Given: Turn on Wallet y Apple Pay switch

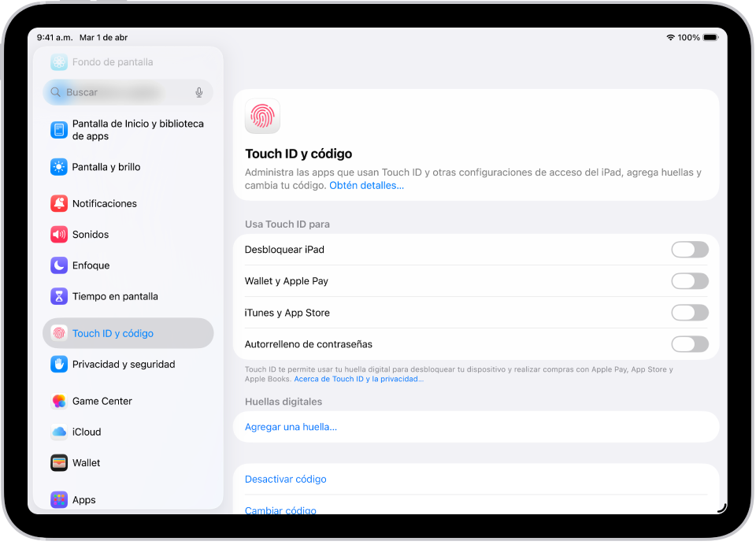Looking at the screenshot, I should coord(690,280).
